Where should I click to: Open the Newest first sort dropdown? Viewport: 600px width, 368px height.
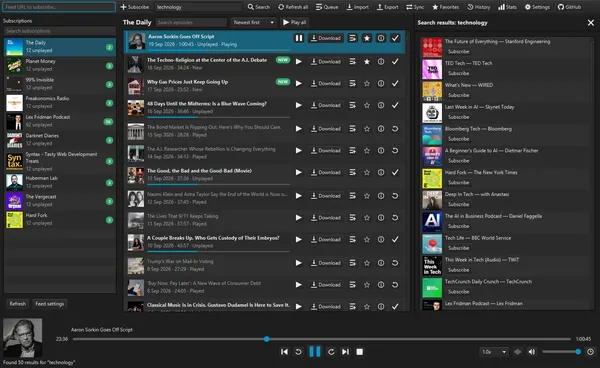coord(254,22)
